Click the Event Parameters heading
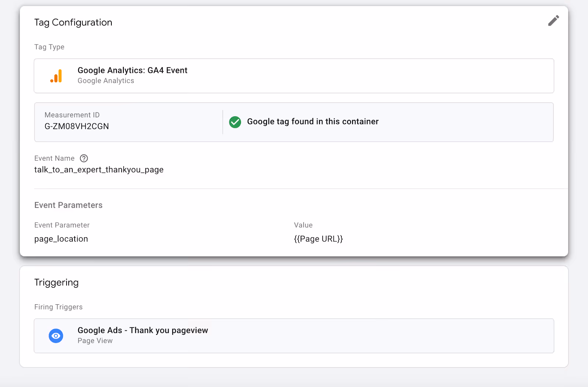Viewport: 588px width, 387px height. [68, 205]
